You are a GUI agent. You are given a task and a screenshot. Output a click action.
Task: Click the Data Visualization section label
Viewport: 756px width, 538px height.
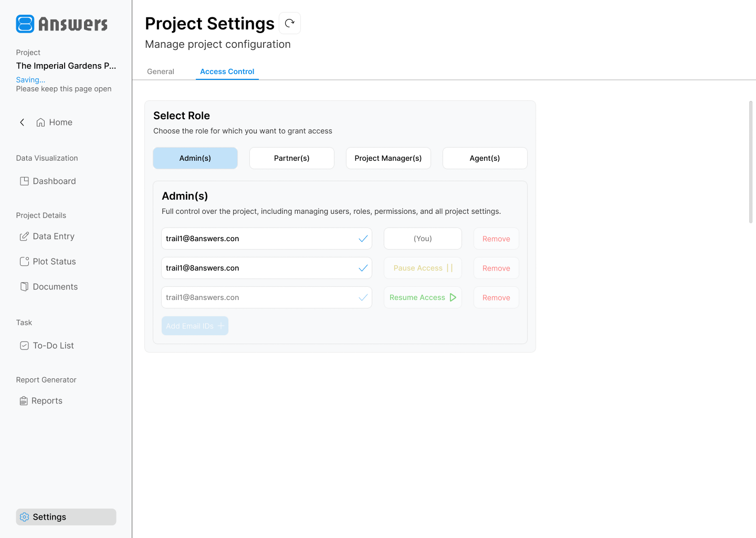pyautogui.click(x=47, y=158)
